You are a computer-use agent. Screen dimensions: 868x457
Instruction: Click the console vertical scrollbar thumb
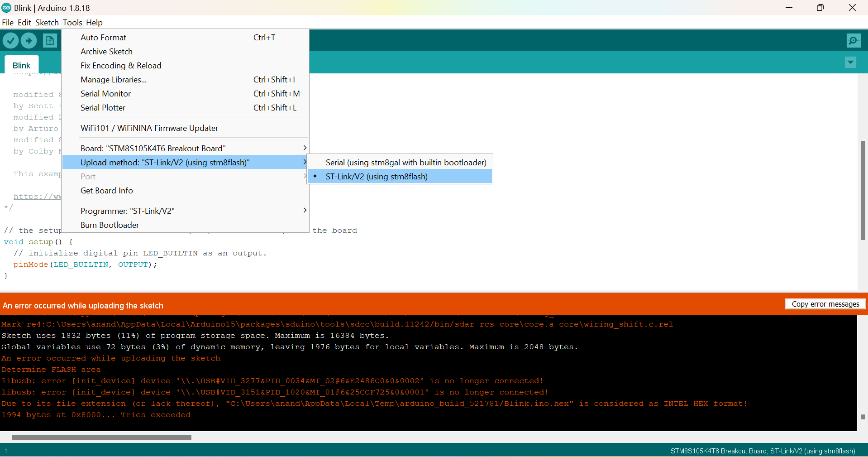[x=863, y=417]
